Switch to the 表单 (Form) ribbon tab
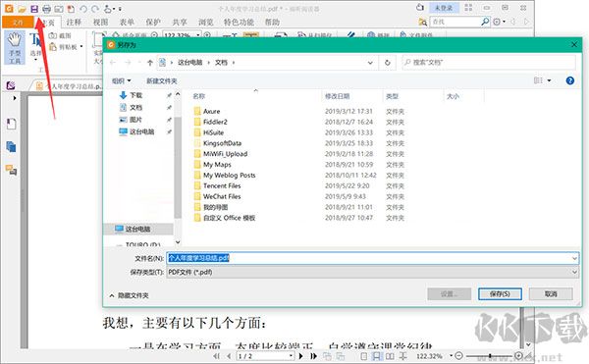This screenshot has height=364, width=589. [x=127, y=23]
